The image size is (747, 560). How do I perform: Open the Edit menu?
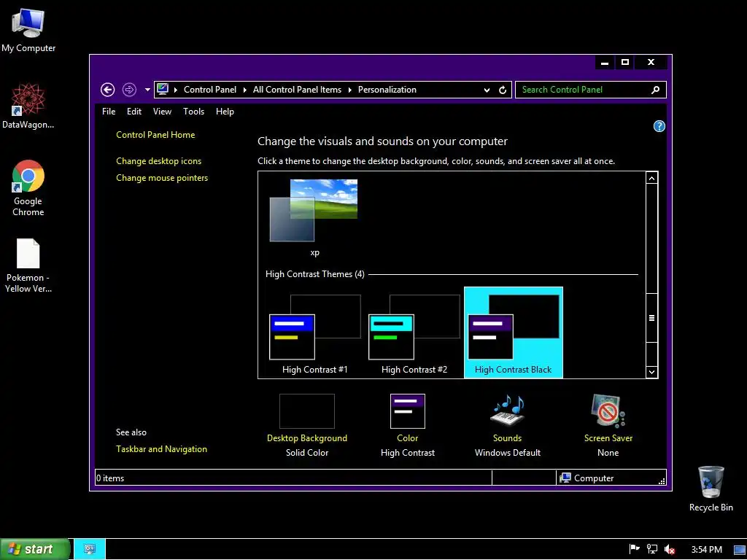point(134,112)
